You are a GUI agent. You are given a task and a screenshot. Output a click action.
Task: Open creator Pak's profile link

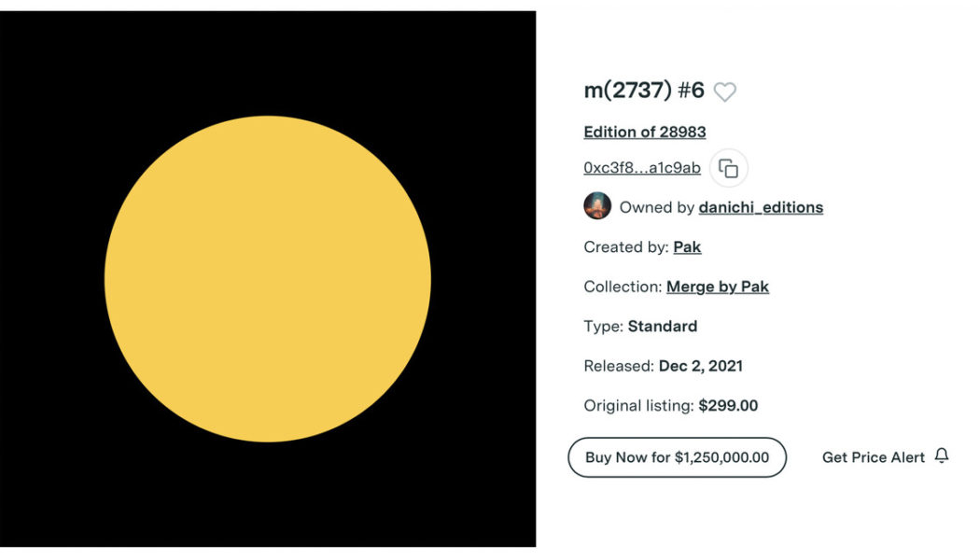click(687, 247)
